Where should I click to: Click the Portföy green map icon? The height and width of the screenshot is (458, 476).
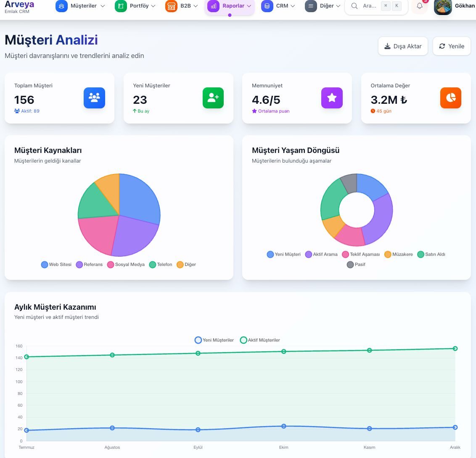click(x=121, y=6)
